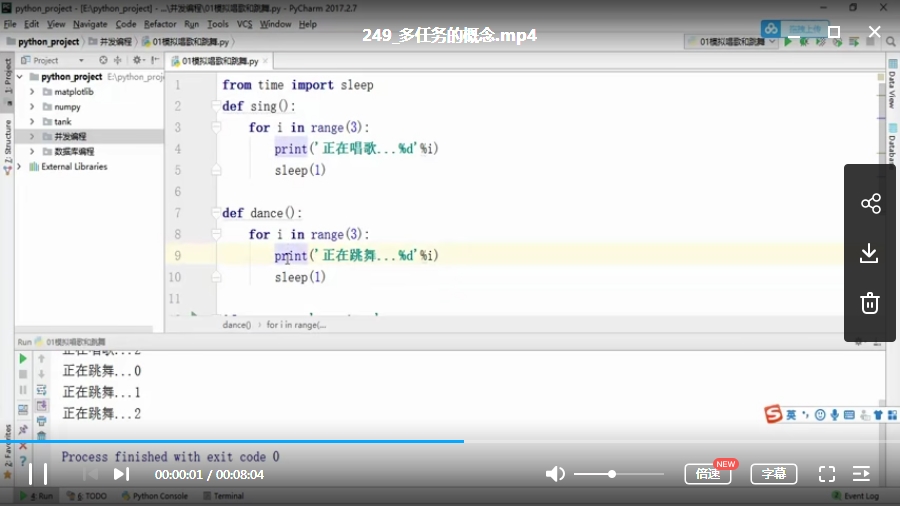Seek using the blue video progress bar

pos(450,441)
